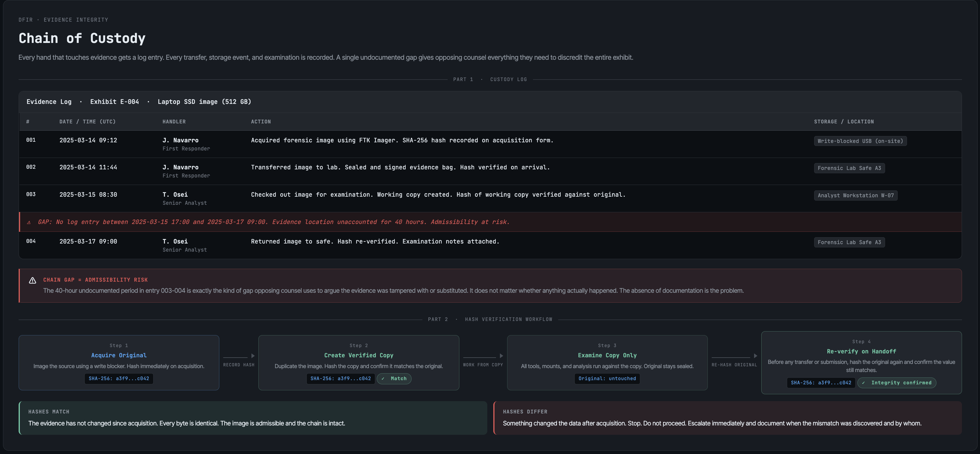Click the small warning icon in GAP row

click(x=29, y=222)
